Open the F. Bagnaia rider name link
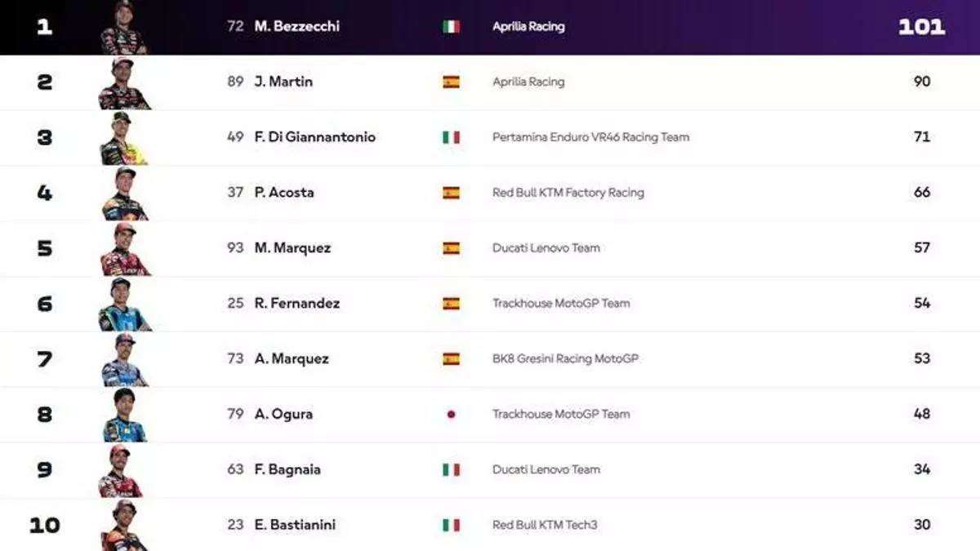980x551 pixels. [x=287, y=469]
